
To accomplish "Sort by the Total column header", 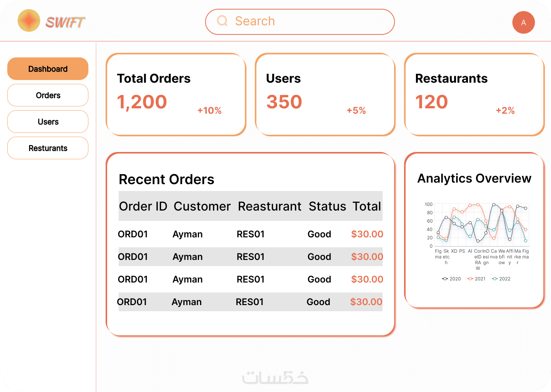I will coord(367,206).
